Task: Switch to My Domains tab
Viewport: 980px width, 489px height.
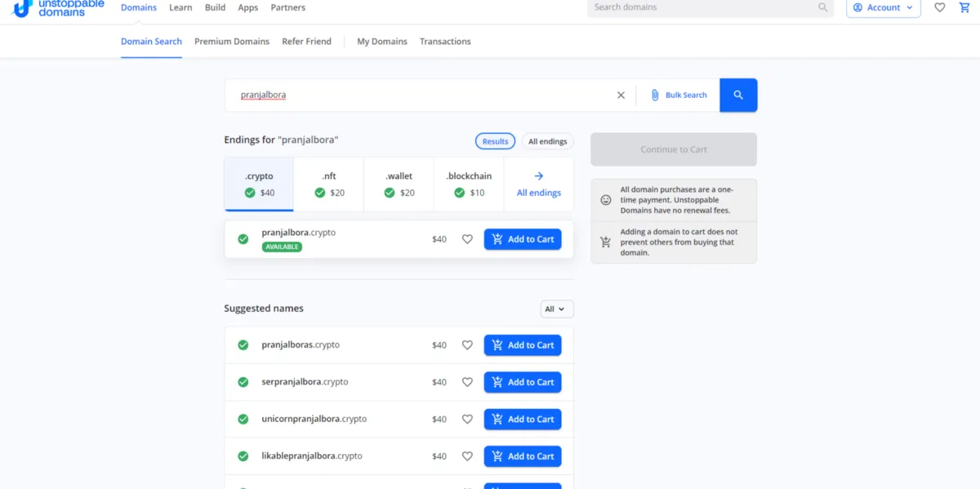Action: point(382,42)
